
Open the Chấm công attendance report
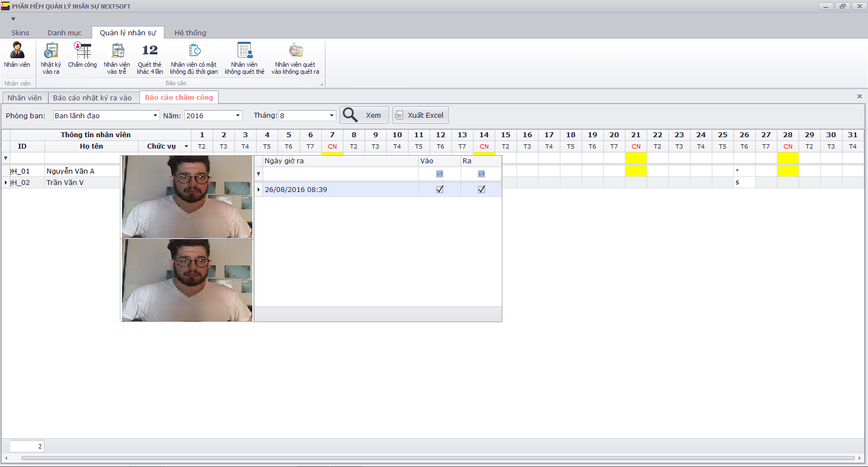[82, 55]
